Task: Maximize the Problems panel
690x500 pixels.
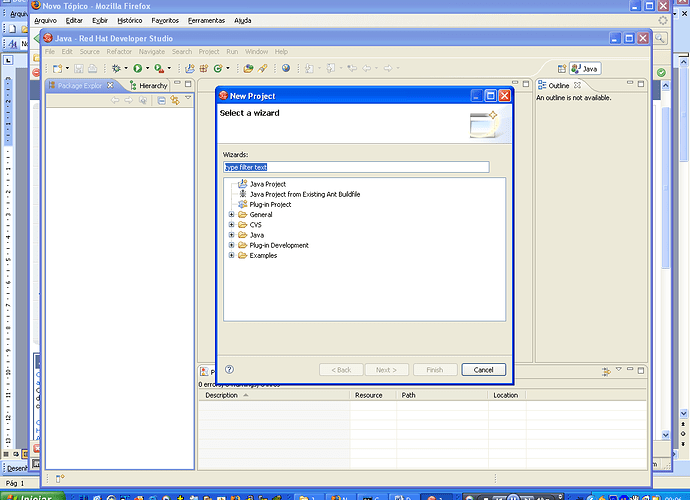Action: tap(641, 371)
